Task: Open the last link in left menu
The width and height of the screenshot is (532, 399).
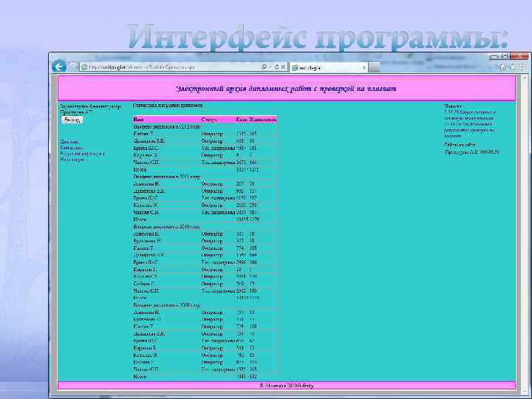Action: (x=72, y=160)
